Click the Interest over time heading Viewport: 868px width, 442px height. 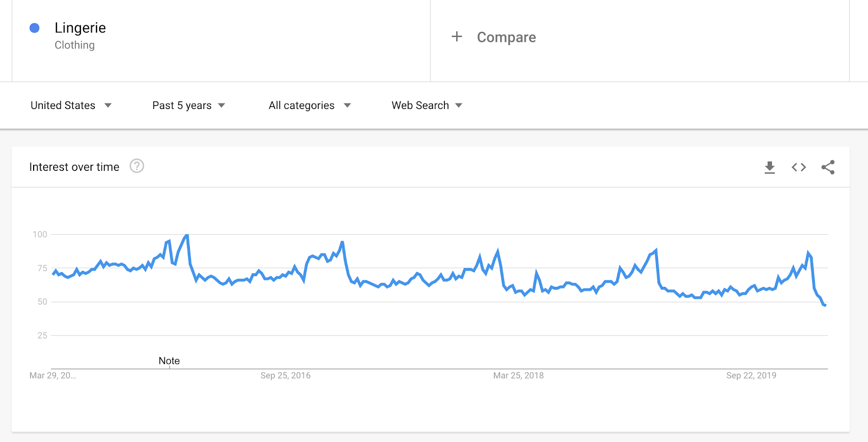point(74,167)
